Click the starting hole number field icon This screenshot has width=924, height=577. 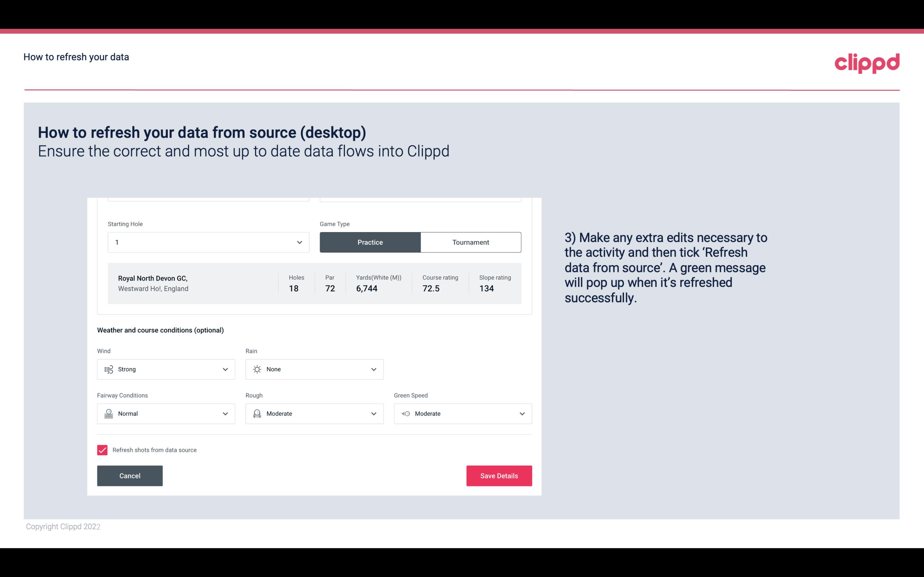coord(299,242)
